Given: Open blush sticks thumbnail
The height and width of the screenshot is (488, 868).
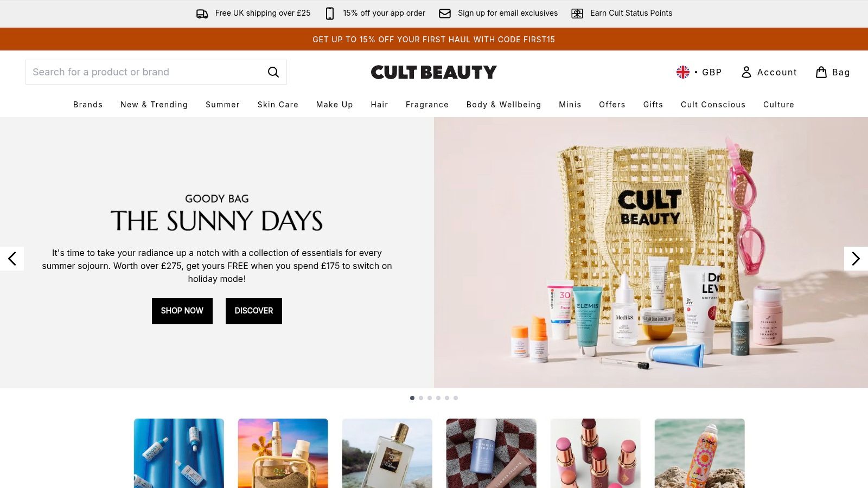Looking at the screenshot, I should tap(596, 453).
